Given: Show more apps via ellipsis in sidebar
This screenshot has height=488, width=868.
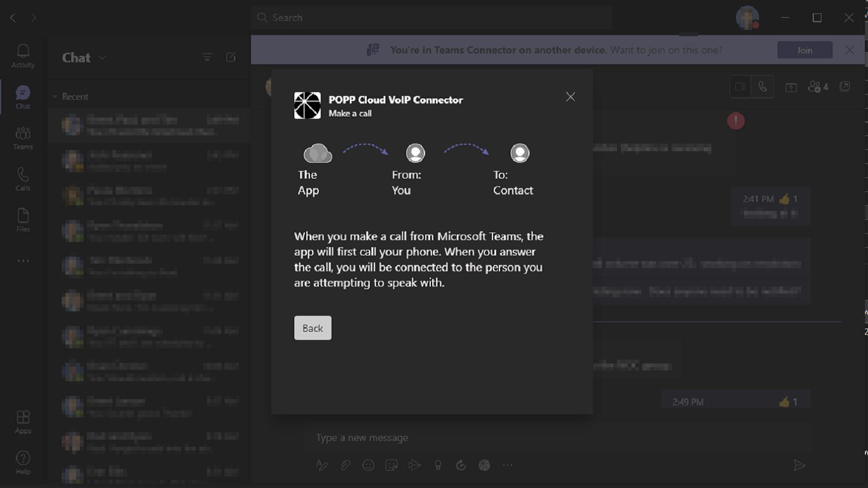Looking at the screenshot, I should [x=23, y=261].
